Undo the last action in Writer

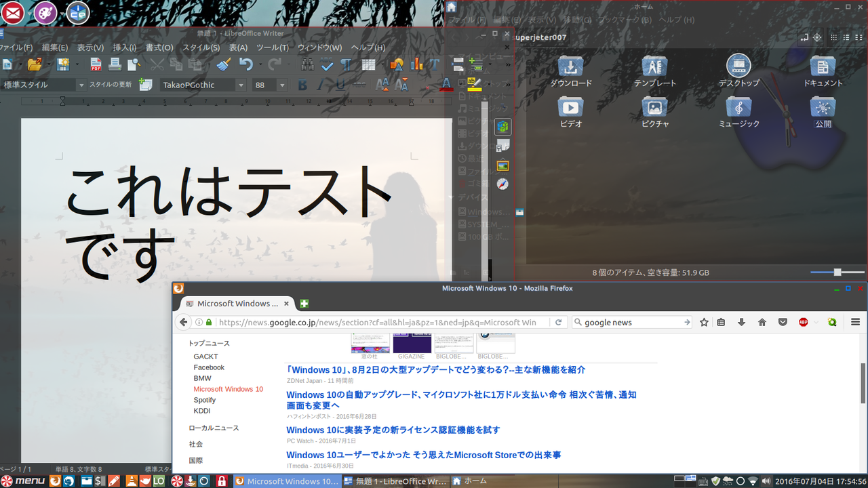[245, 65]
